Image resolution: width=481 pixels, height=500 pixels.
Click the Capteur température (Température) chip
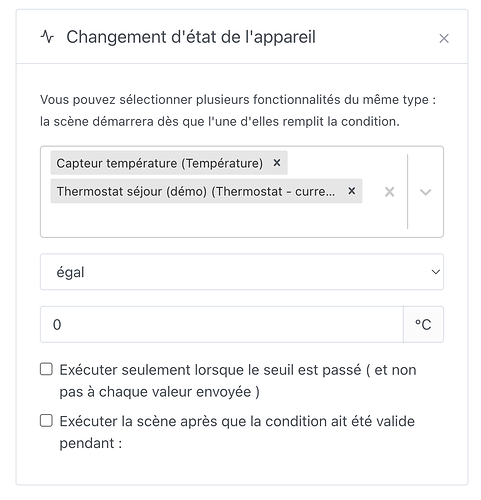pos(160,163)
